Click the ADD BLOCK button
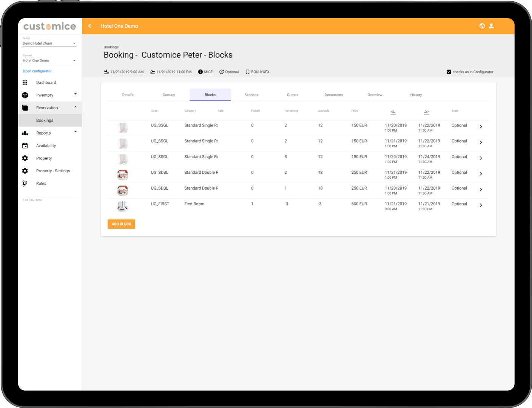The width and height of the screenshot is (532, 408). (121, 224)
